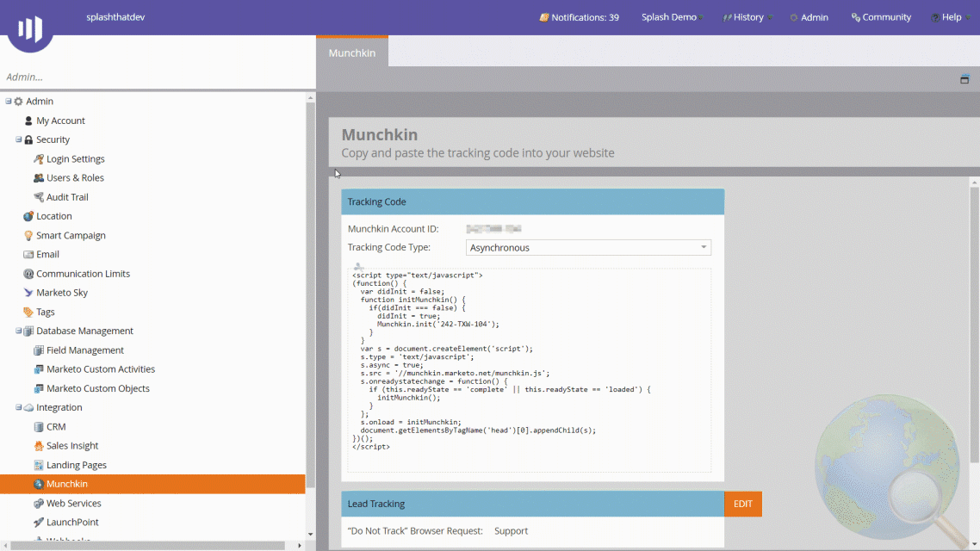Click the Communication Limits icon
980x551 pixels.
[28, 274]
